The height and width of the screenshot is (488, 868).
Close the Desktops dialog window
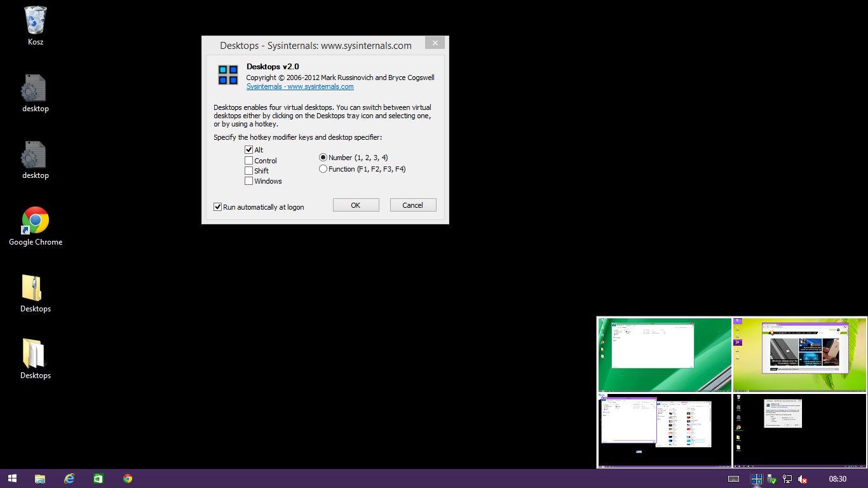tap(435, 43)
